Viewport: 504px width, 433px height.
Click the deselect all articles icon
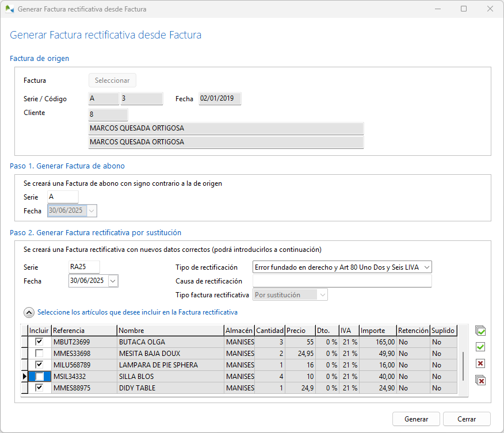(x=480, y=380)
